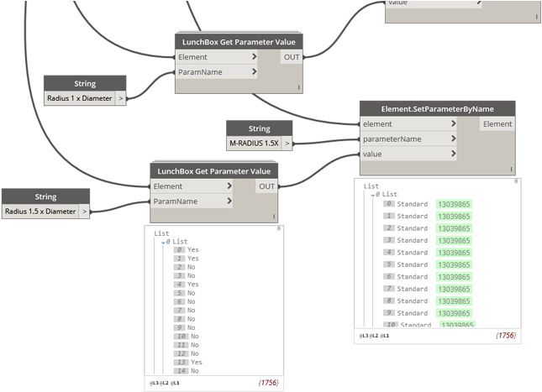Click the 'List' root label in Standard preview
Screen dimensions: 542x392
[x=371, y=186]
